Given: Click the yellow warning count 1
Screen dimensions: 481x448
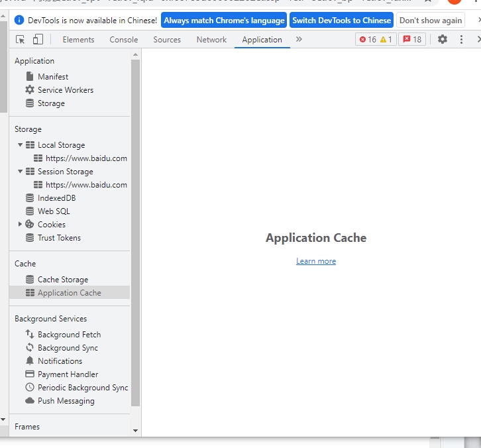Looking at the screenshot, I should [386, 39].
